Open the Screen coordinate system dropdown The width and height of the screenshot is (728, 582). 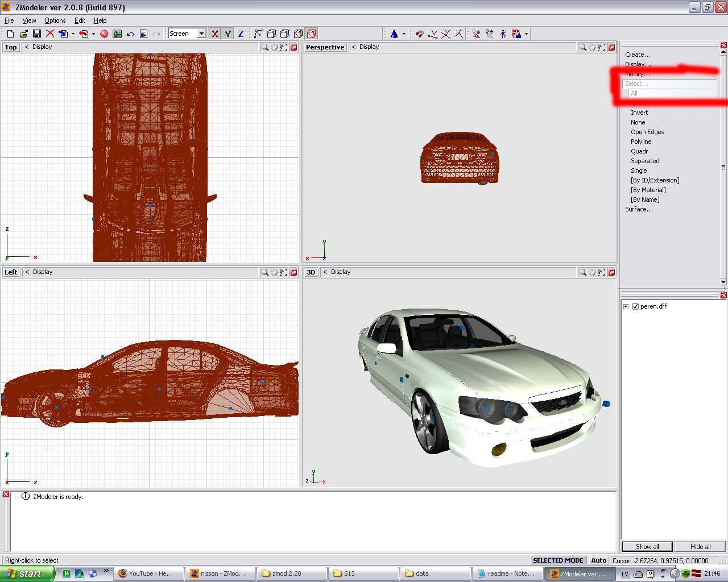201,34
